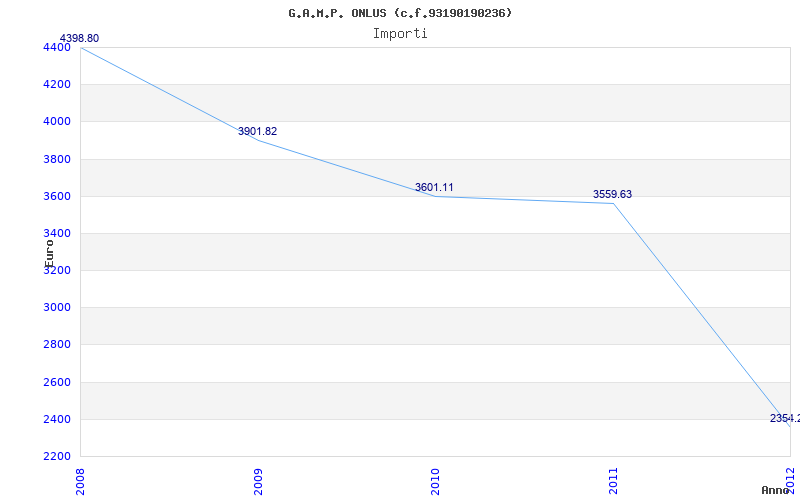Click the 3601.11 data point label

point(434,187)
